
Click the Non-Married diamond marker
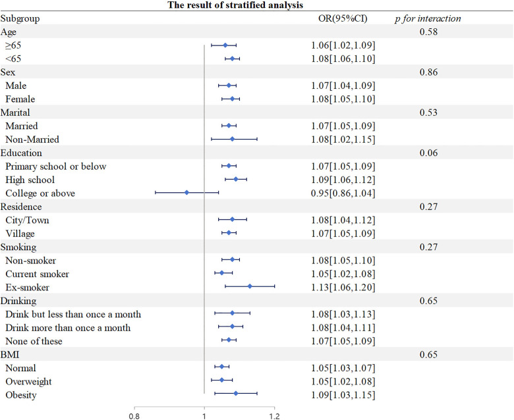pyautogui.click(x=232, y=139)
